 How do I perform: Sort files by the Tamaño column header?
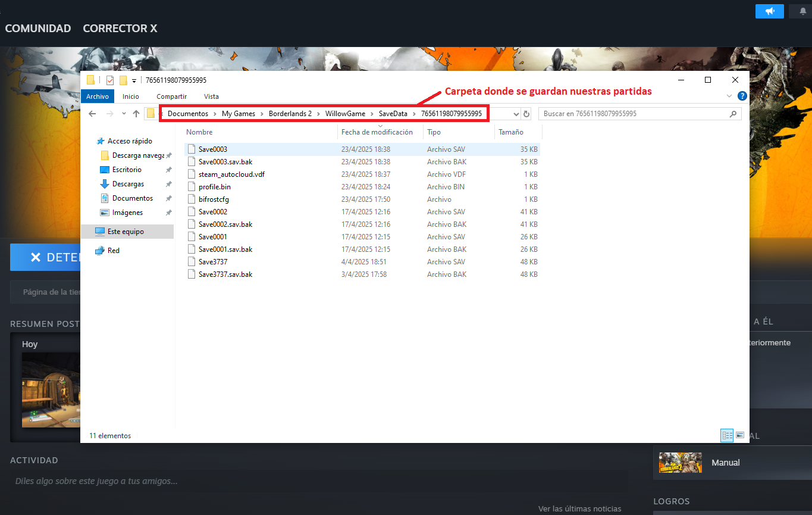[511, 132]
